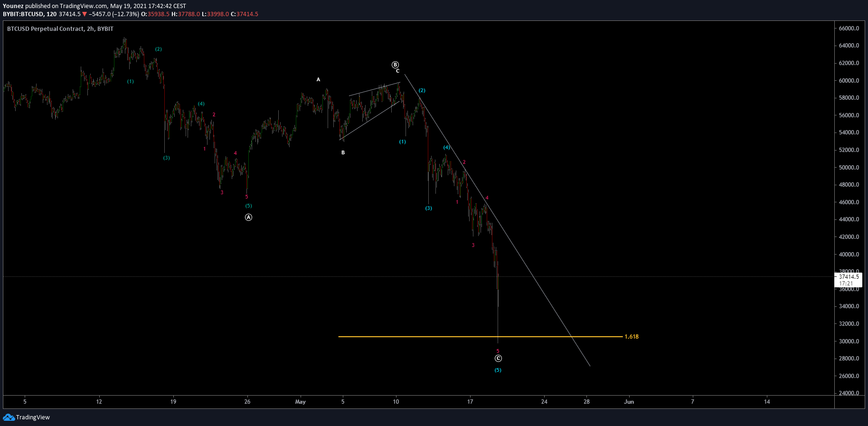Select the orange 1.618 fib label
This screenshot has height=426, width=868.
coord(632,337)
